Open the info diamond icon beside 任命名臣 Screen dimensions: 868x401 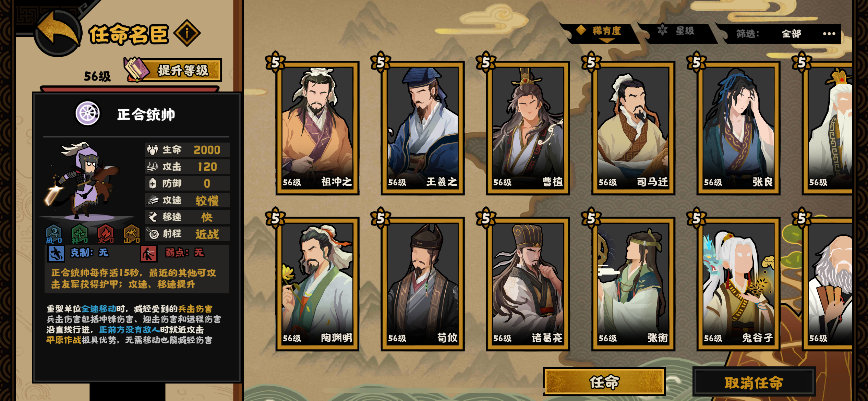187,33
